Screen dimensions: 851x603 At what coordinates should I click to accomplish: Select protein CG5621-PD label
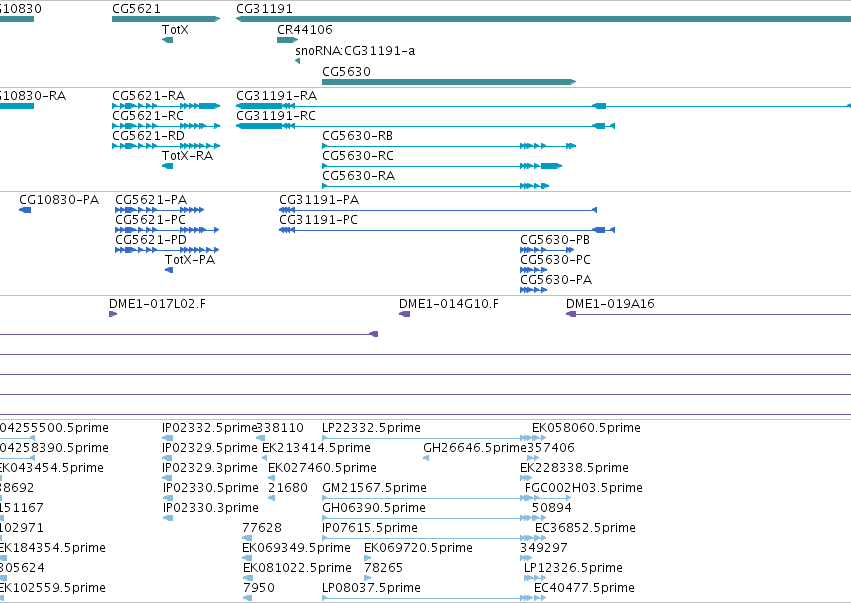click(x=151, y=240)
